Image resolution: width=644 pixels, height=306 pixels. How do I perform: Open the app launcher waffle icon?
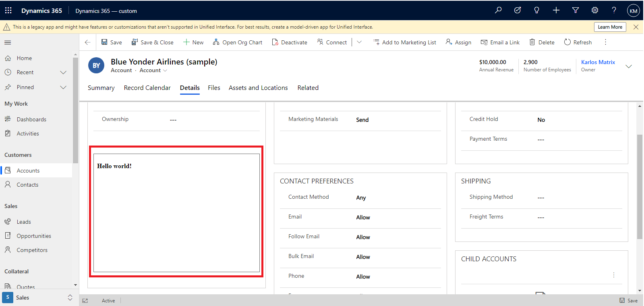click(x=8, y=10)
